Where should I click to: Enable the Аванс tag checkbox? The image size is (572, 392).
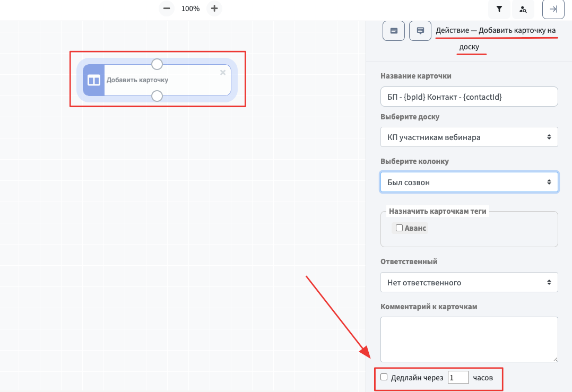pyautogui.click(x=400, y=228)
